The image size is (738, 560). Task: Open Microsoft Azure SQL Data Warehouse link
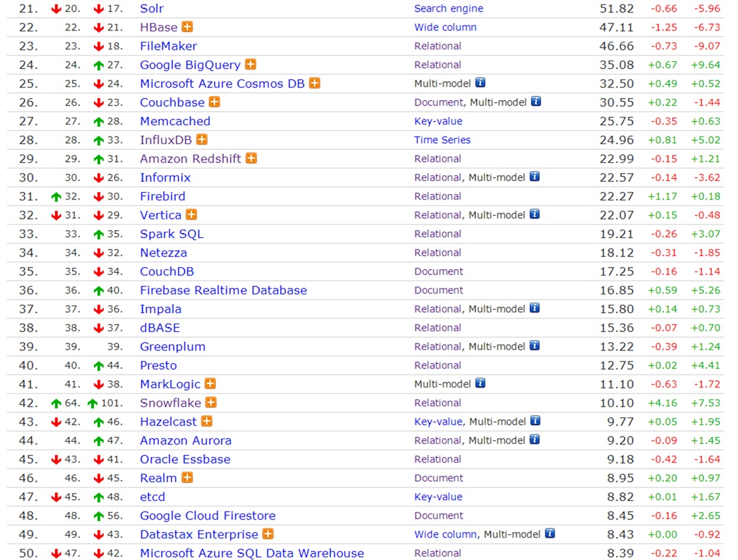[x=252, y=554]
